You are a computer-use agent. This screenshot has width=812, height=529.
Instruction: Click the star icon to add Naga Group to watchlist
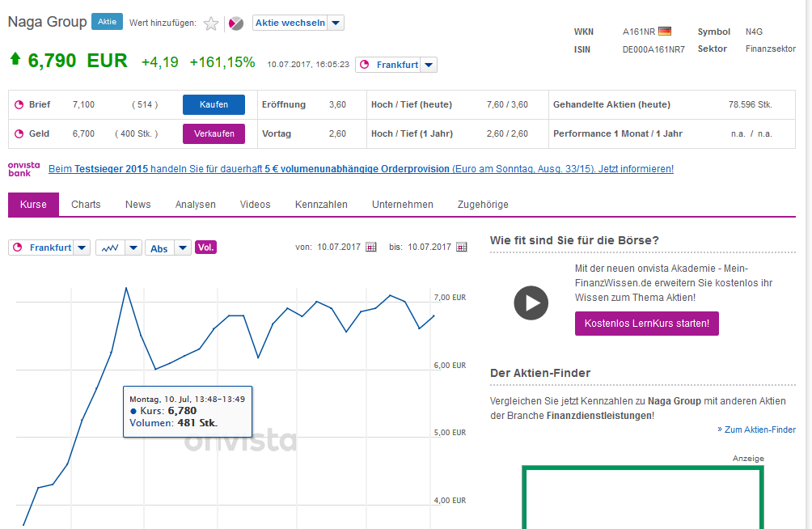tap(211, 23)
